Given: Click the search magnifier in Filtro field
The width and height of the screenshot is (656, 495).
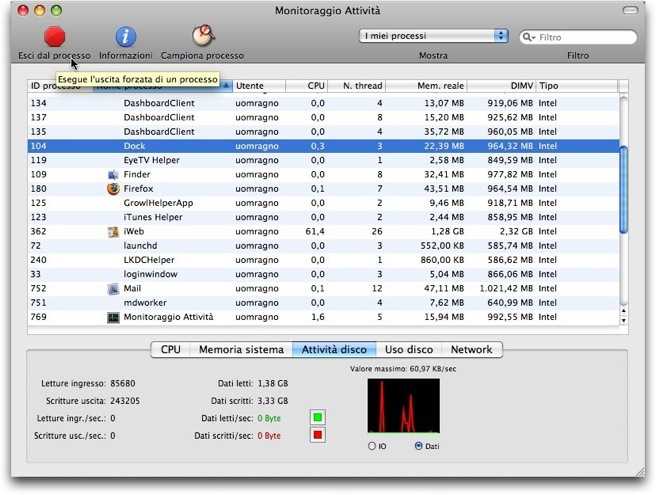Looking at the screenshot, I should [x=528, y=37].
